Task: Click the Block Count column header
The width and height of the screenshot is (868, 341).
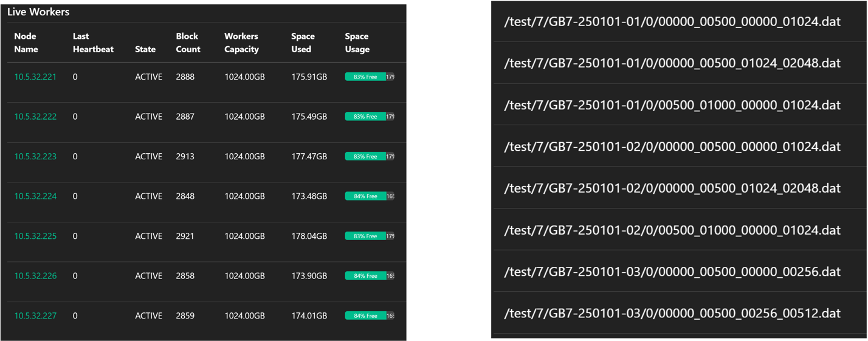Action: coord(188,43)
